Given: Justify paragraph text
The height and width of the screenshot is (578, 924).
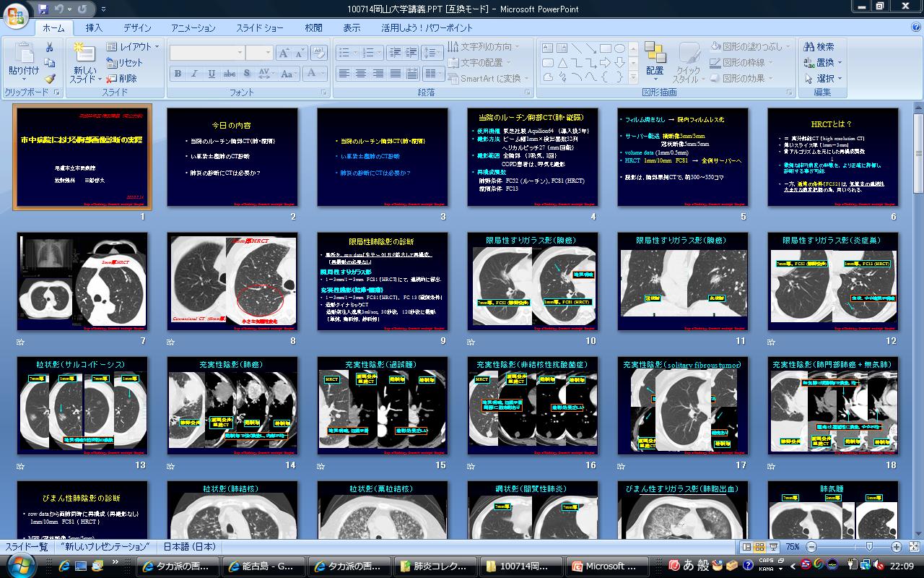Looking at the screenshot, I should pyautogui.click(x=395, y=74).
